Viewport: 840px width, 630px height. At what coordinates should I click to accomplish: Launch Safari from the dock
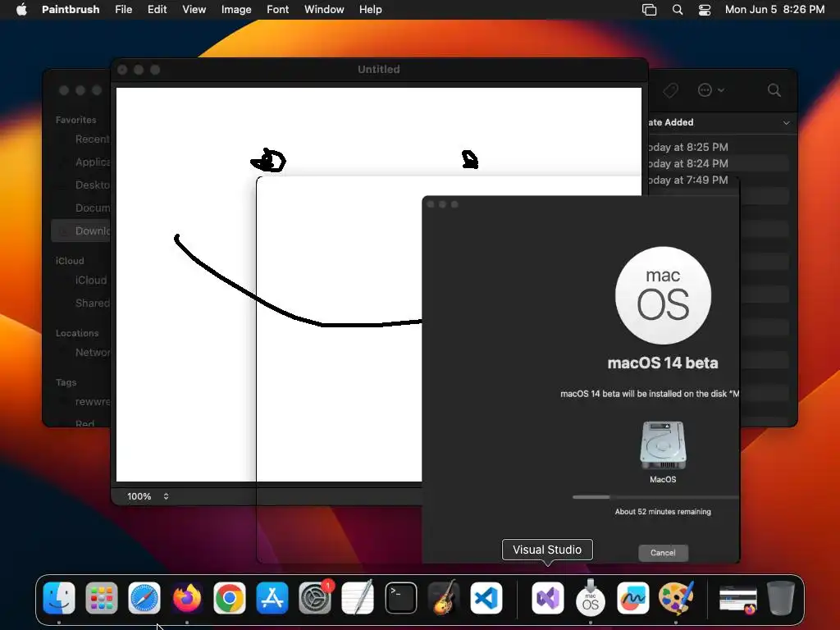tap(144, 598)
